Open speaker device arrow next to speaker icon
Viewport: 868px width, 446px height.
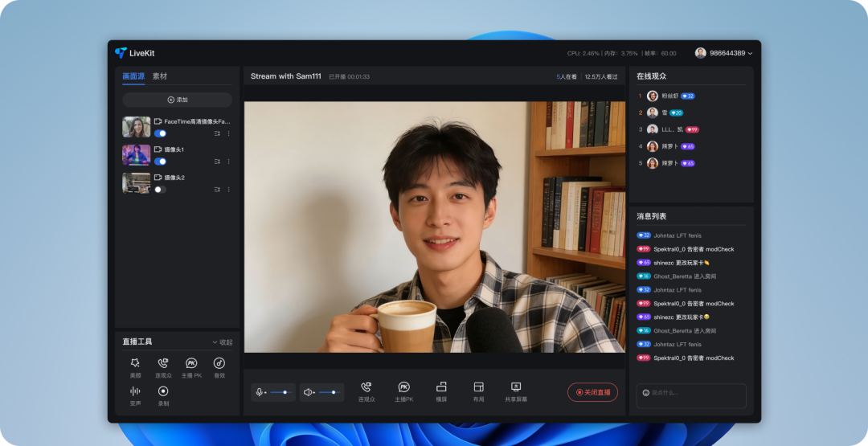[x=314, y=392]
